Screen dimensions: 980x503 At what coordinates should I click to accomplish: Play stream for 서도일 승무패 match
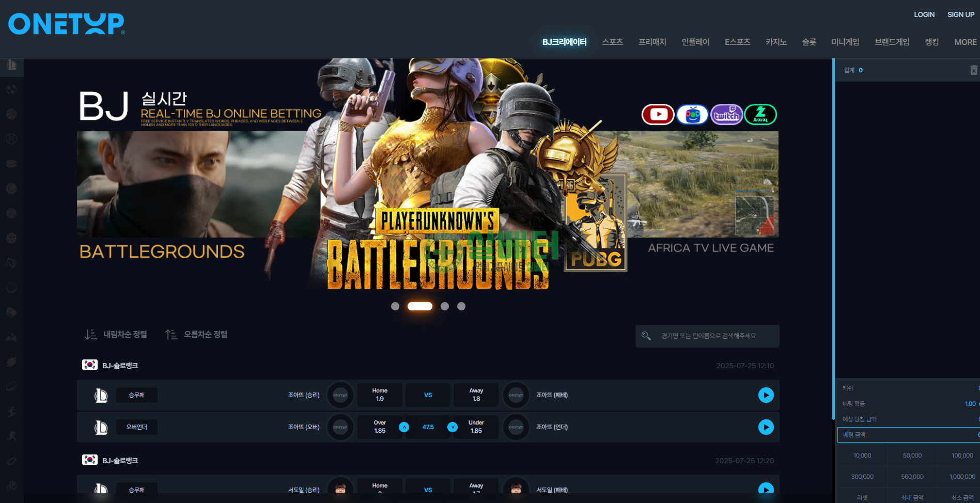[x=766, y=490]
